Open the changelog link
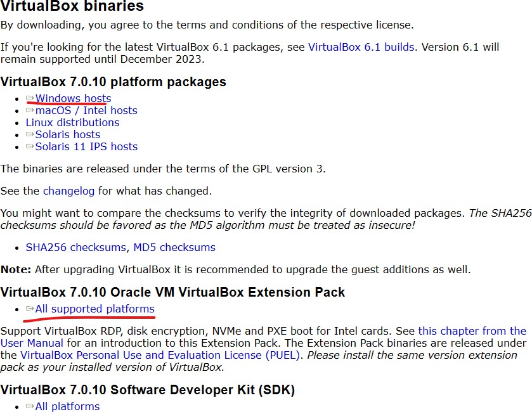 click(69, 191)
